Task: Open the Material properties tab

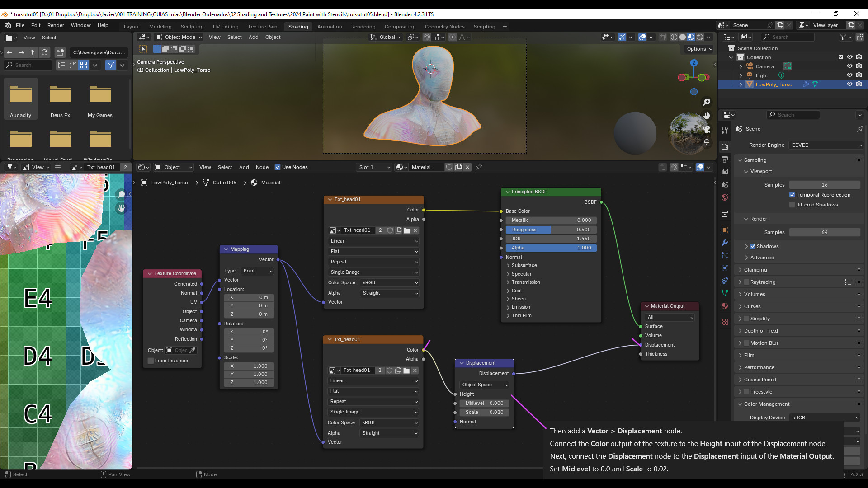Action: pyautogui.click(x=725, y=306)
